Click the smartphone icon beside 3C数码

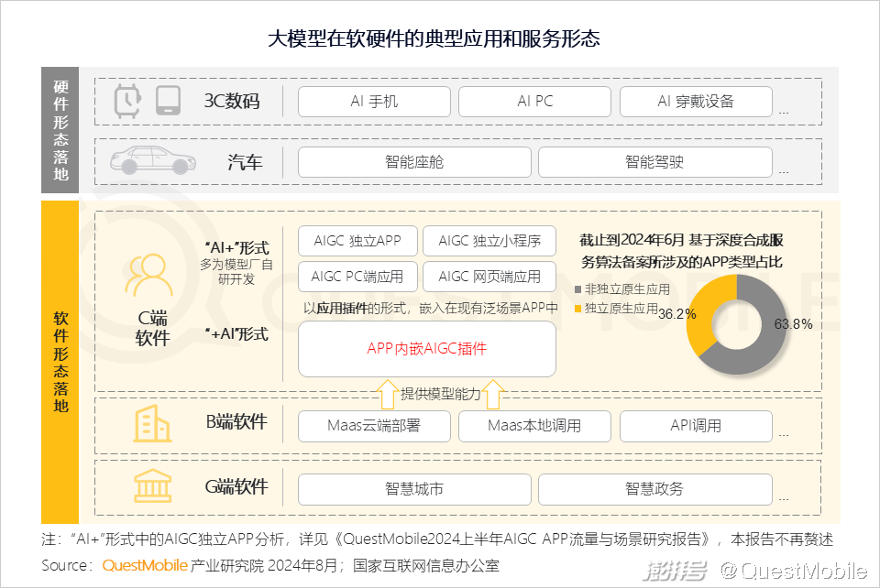tap(167, 101)
